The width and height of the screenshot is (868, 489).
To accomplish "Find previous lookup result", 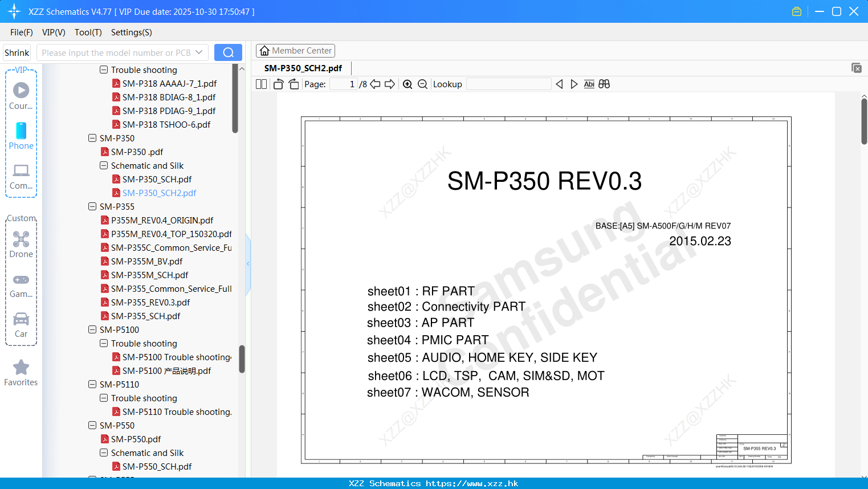I will click(x=559, y=84).
